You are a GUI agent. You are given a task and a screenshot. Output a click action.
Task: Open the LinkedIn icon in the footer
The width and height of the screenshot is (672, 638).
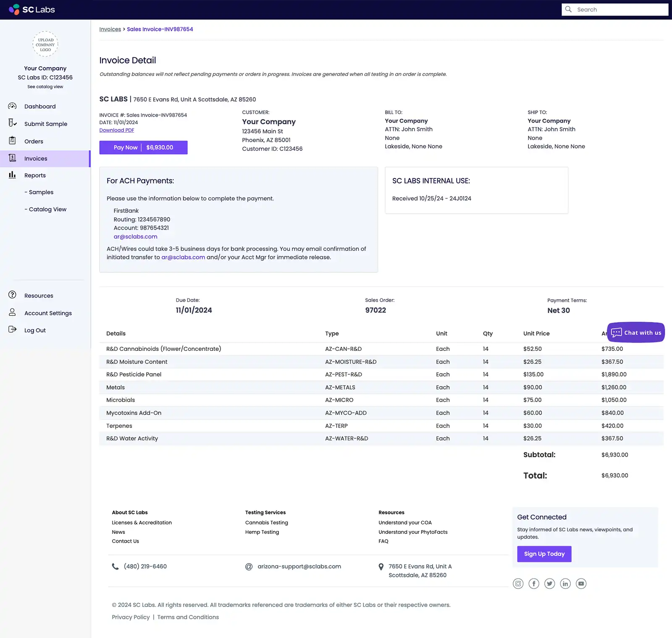565,583
